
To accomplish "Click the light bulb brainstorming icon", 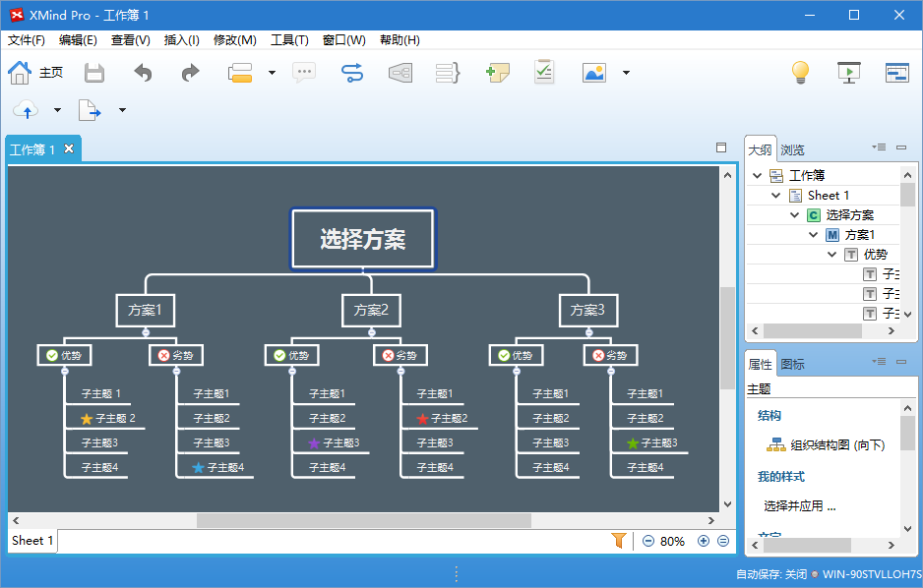I will coord(800,73).
